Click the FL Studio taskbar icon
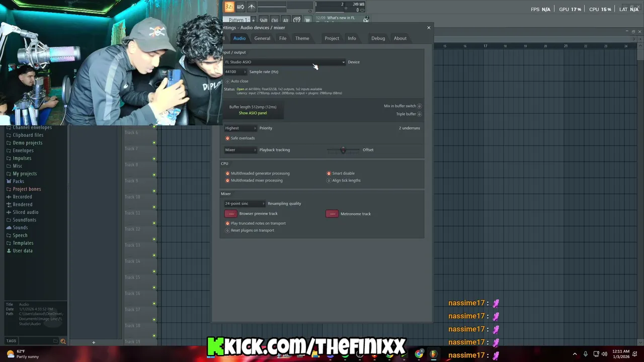Viewport: 644px width, 362px height. click(x=433, y=354)
